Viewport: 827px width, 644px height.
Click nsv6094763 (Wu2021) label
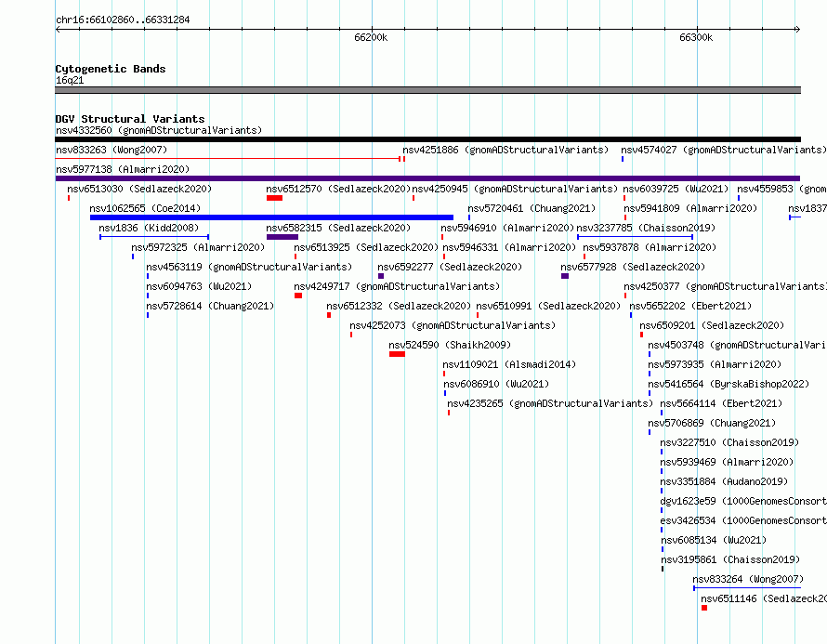click(x=199, y=286)
